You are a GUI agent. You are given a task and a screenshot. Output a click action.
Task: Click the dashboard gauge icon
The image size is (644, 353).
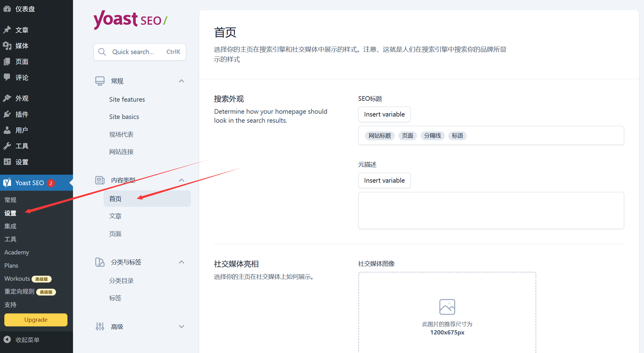tap(7, 9)
